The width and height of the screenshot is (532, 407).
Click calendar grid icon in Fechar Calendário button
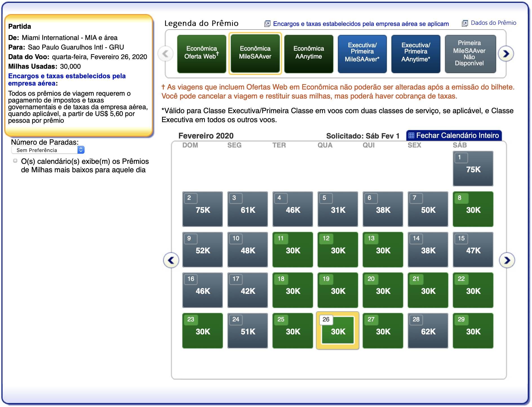coord(411,135)
